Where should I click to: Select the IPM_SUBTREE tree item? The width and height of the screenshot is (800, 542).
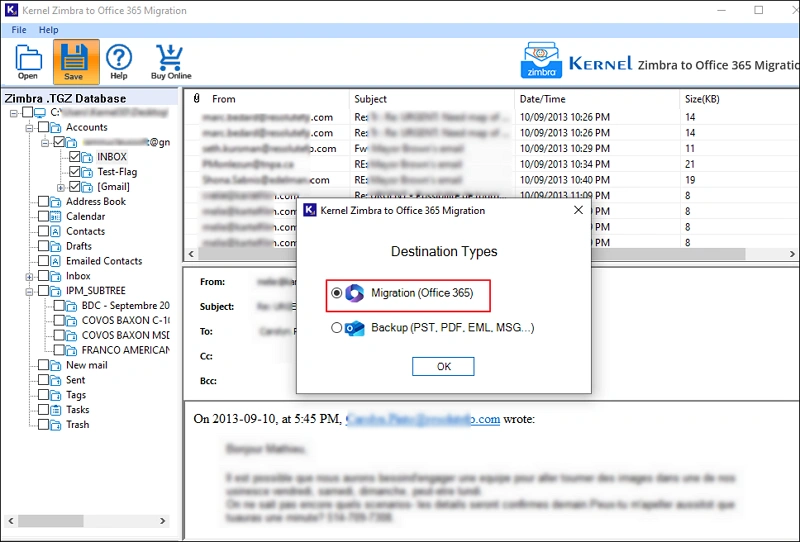pos(95,290)
